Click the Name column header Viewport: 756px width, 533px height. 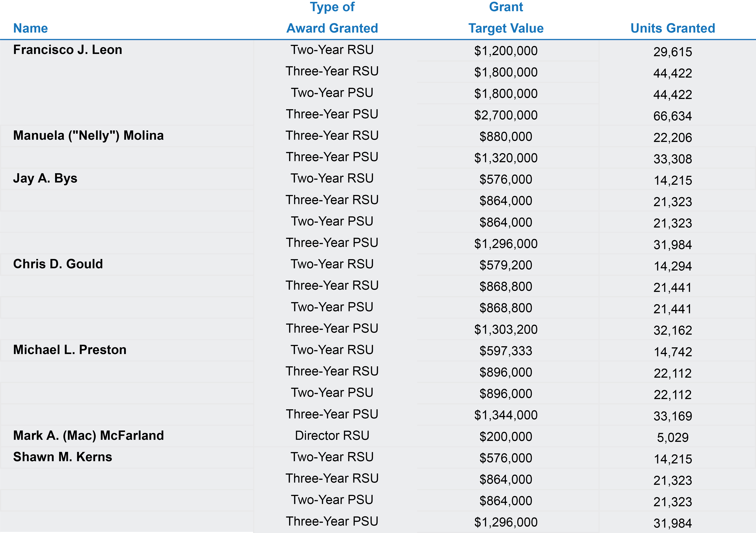click(x=30, y=28)
